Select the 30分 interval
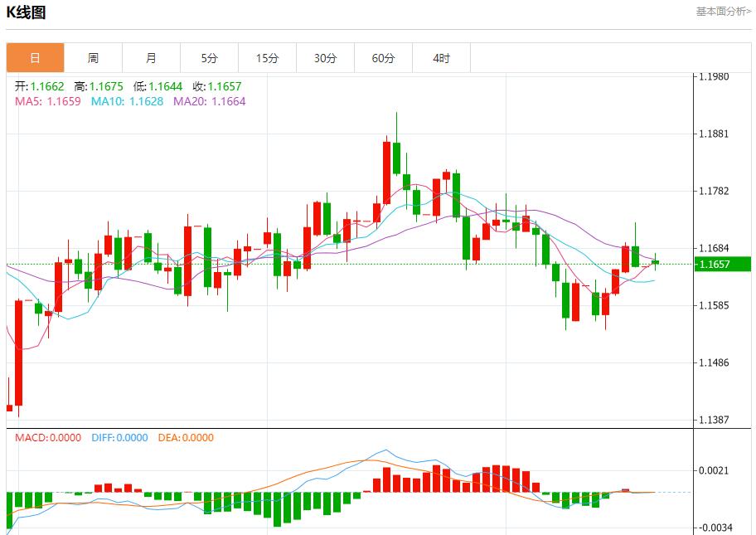756x535 pixels. (x=325, y=58)
